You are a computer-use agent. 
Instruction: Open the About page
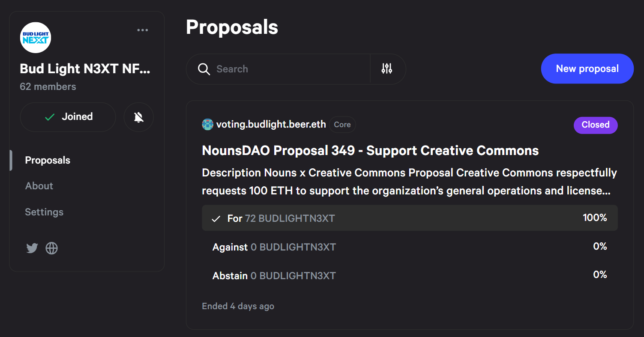tap(39, 186)
